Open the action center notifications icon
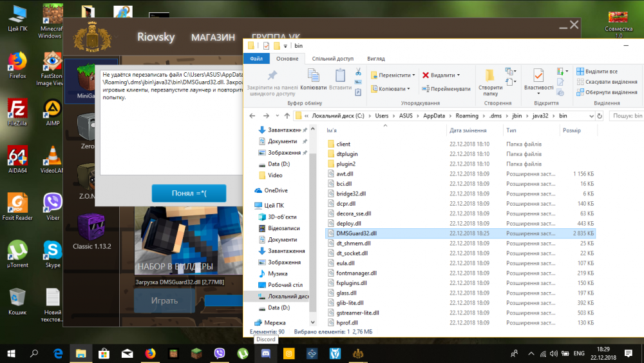This screenshot has height=363, width=644. (628, 353)
